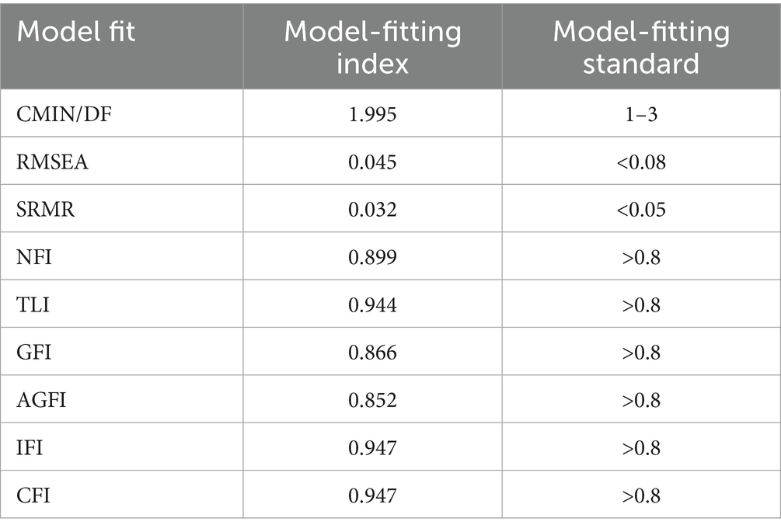The width and height of the screenshot is (781, 532).
Task: Select the 1–3 standard range cell
Action: [x=640, y=114]
